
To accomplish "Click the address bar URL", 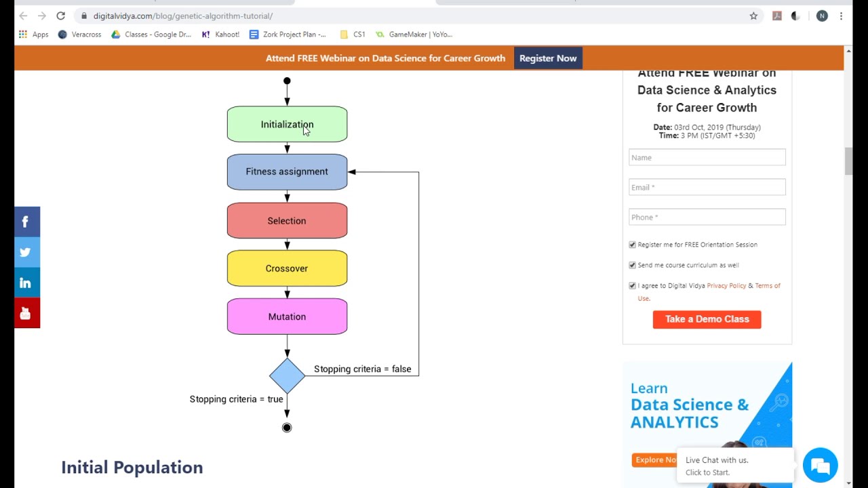I will [183, 16].
